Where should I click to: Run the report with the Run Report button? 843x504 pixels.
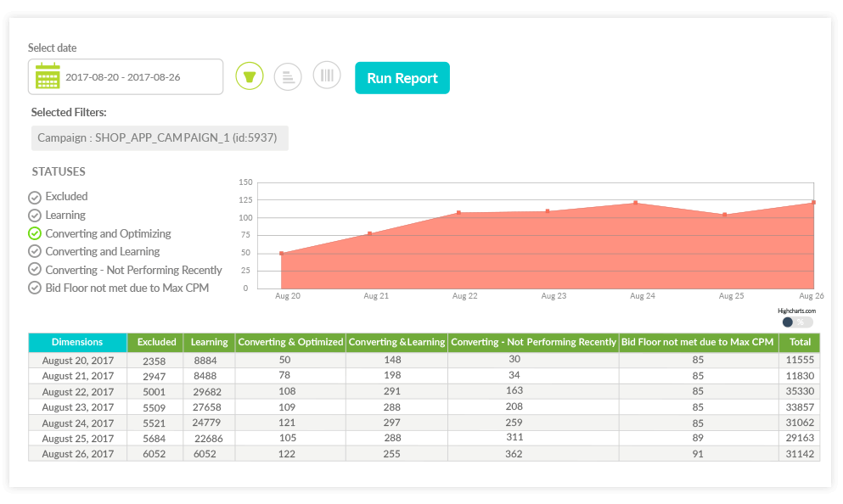(x=402, y=78)
